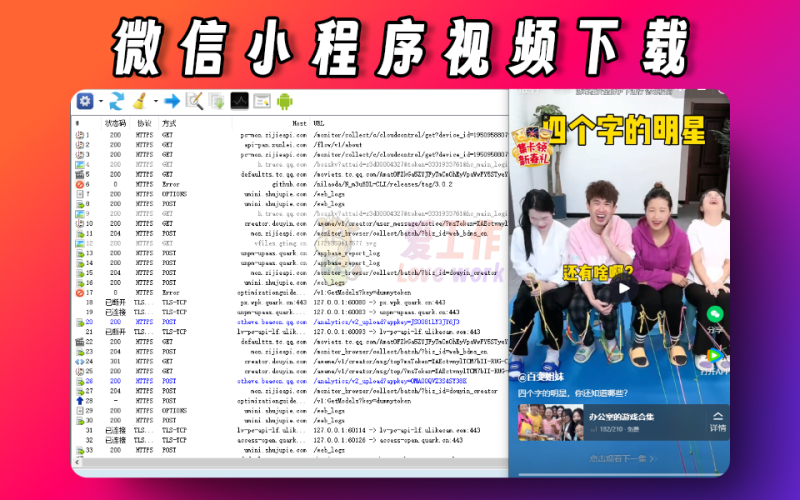Click the POST arrow icon on row 33
The image size is (800, 500).
click(80, 451)
